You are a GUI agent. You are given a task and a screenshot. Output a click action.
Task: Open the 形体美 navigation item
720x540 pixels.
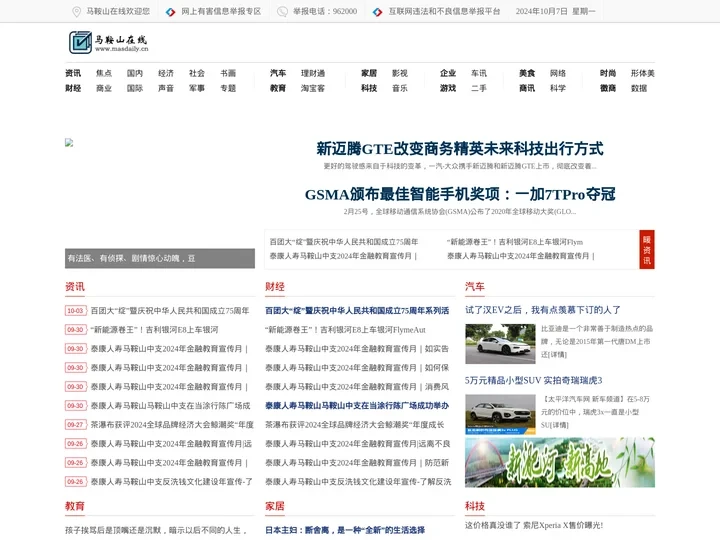pyautogui.click(x=642, y=73)
